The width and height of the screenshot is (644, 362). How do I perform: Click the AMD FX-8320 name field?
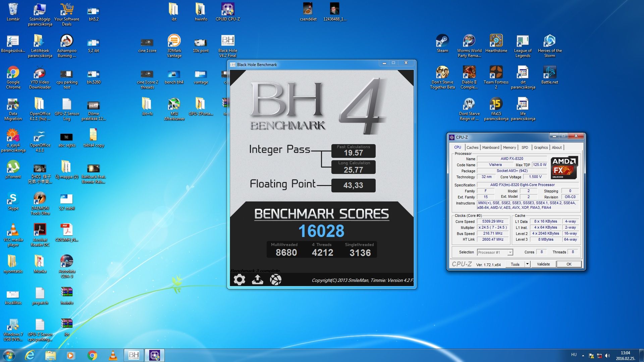point(512,159)
